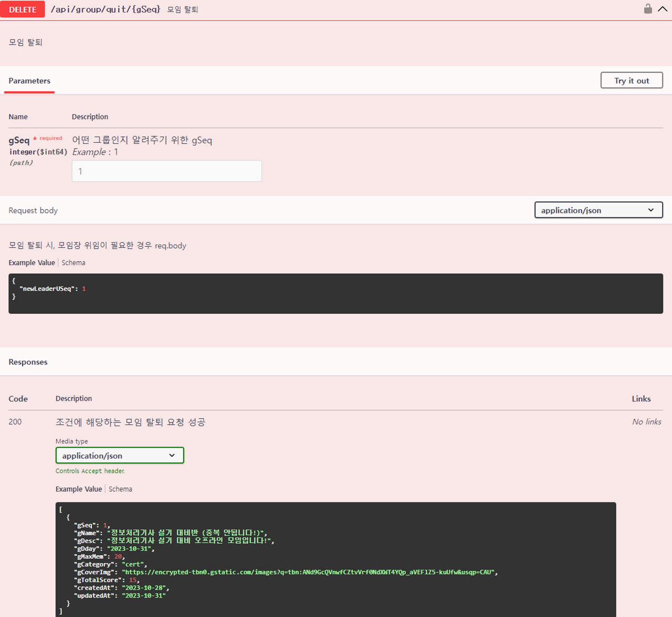Click the /api/group/quit/{gSeq} path
This screenshot has width=672, height=617.
point(106,9)
